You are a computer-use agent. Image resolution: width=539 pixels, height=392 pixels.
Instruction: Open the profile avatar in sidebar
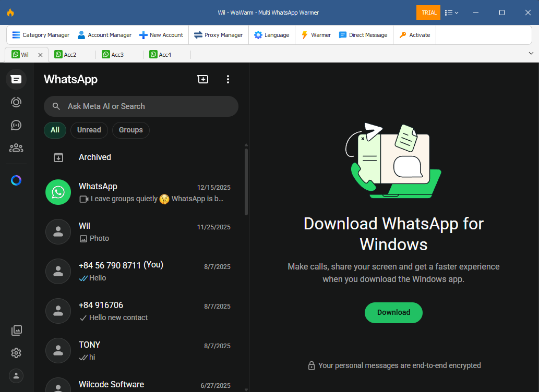point(16,375)
